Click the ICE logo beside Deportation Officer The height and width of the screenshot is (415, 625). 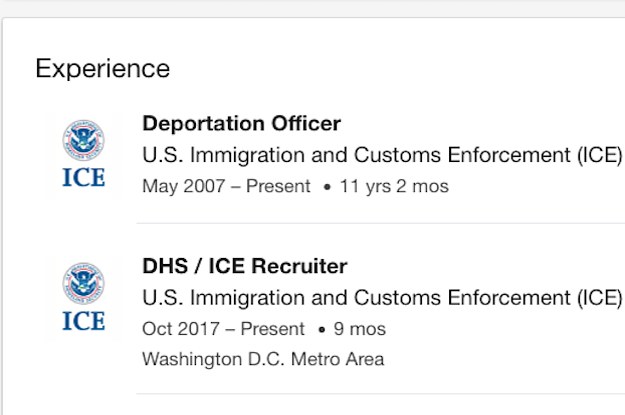[83, 154]
